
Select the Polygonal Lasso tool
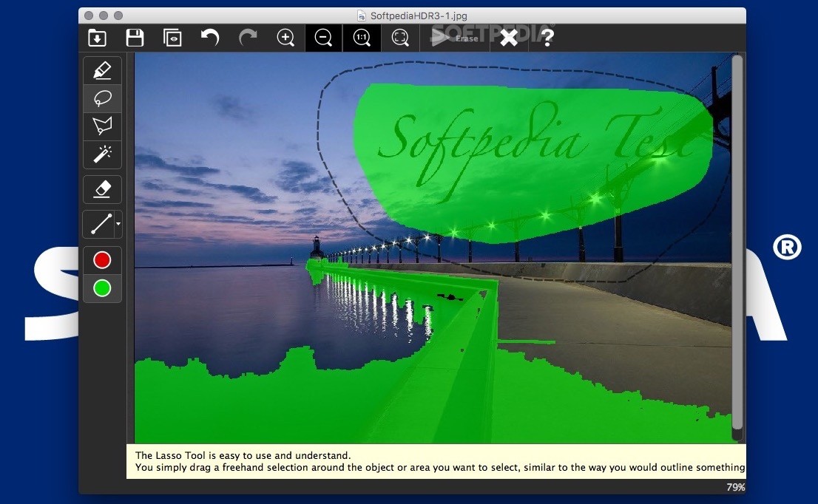point(102,126)
